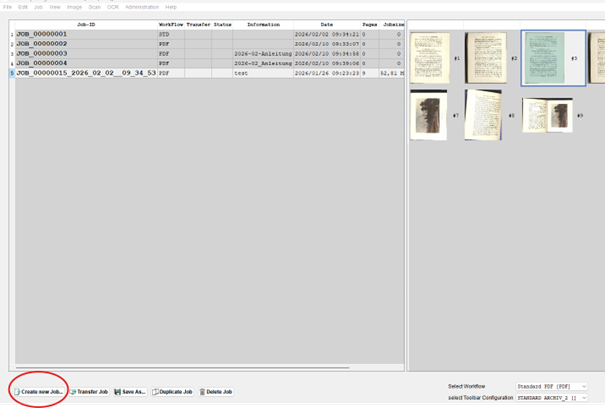
Task: Sort jobs by the Date column header
Action: click(326, 23)
